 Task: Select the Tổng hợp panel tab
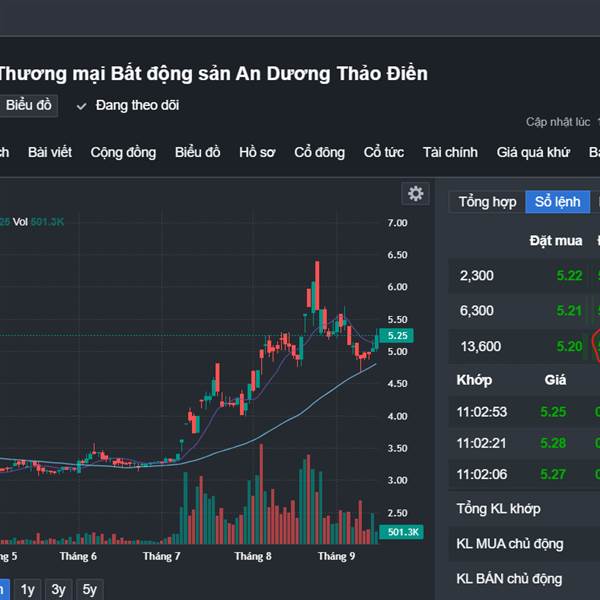487,202
